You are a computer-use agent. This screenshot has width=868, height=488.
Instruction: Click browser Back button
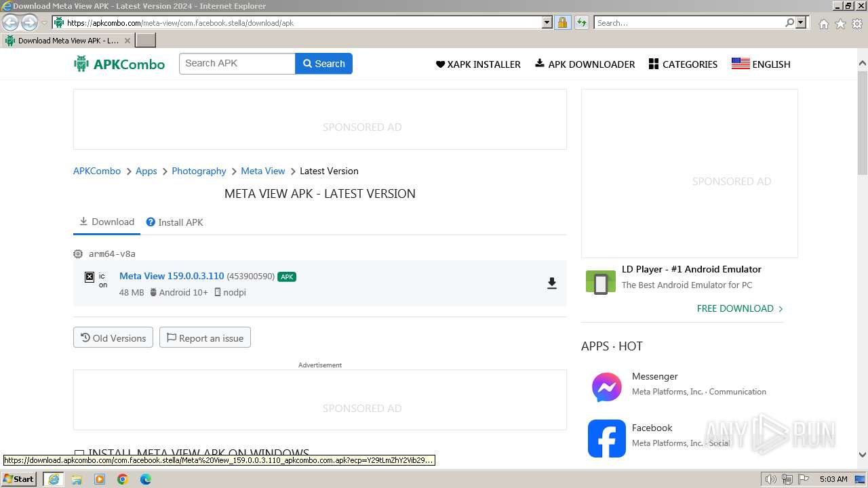tap(11, 22)
